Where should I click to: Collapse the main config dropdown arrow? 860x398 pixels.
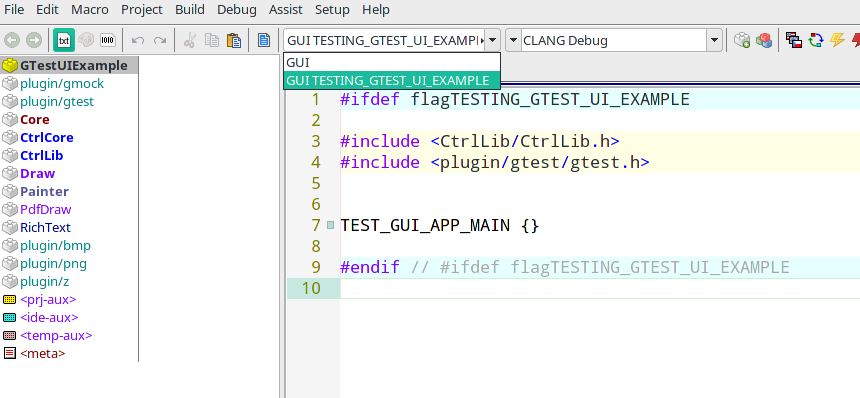493,40
